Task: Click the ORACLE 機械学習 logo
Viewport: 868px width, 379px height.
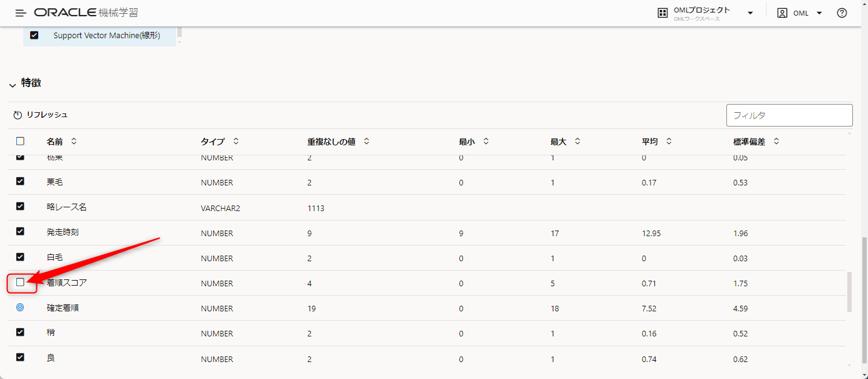Action: coord(86,13)
